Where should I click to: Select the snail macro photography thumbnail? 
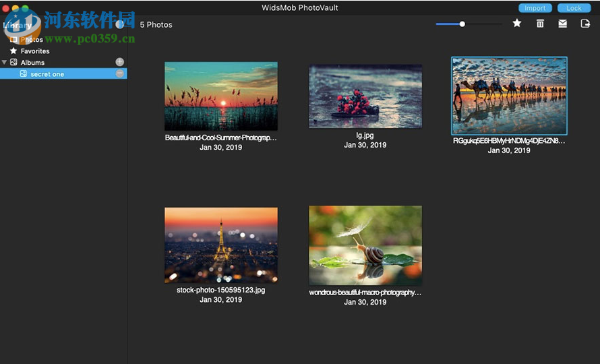click(x=365, y=245)
